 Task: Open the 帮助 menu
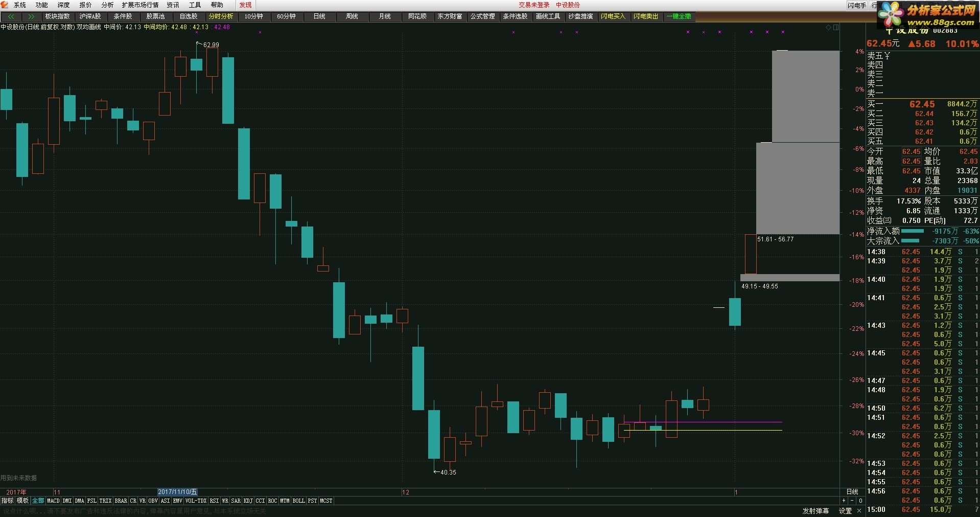click(217, 5)
